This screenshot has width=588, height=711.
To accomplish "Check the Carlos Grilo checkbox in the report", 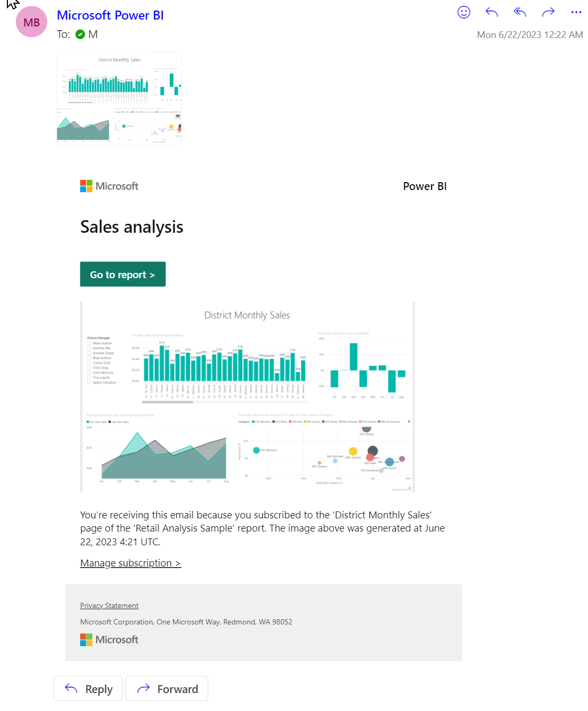I will [89, 363].
